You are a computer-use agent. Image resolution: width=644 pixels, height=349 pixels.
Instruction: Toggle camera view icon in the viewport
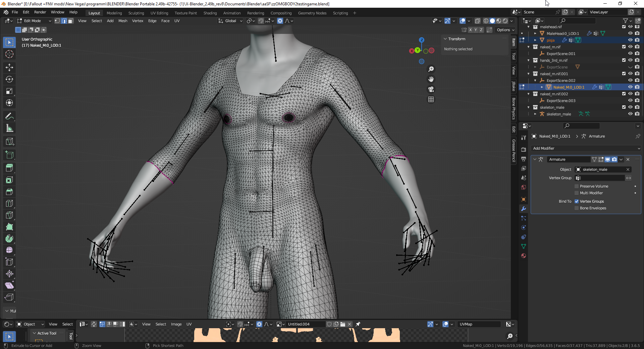pos(431,89)
